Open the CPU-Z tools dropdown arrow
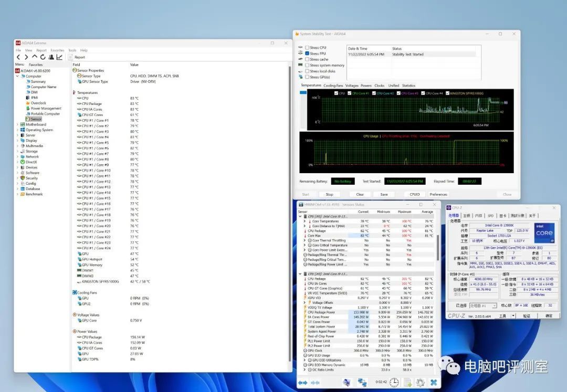The image size is (567, 392). [513, 316]
